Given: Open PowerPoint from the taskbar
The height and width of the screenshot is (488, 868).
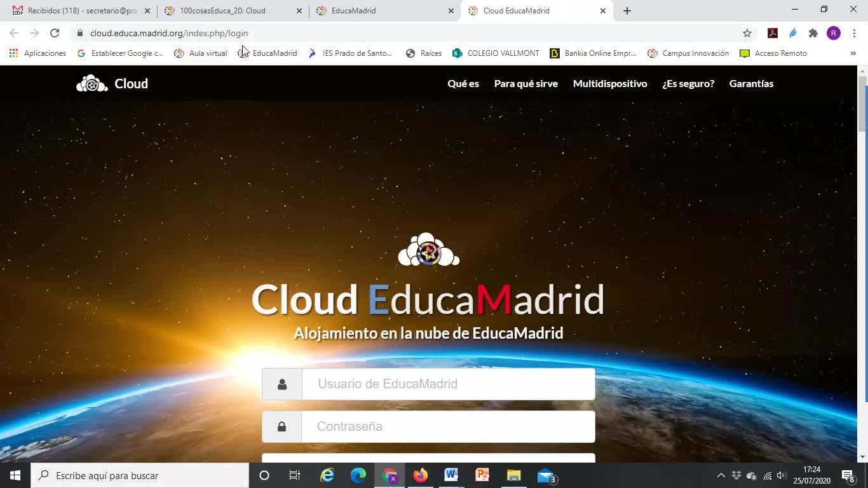Looking at the screenshot, I should coord(482,475).
